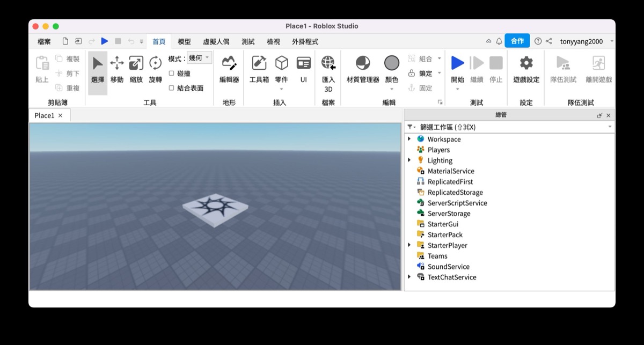This screenshot has width=644, height=345.
Task: Close the Place1 document tab
Action: tap(60, 115)
